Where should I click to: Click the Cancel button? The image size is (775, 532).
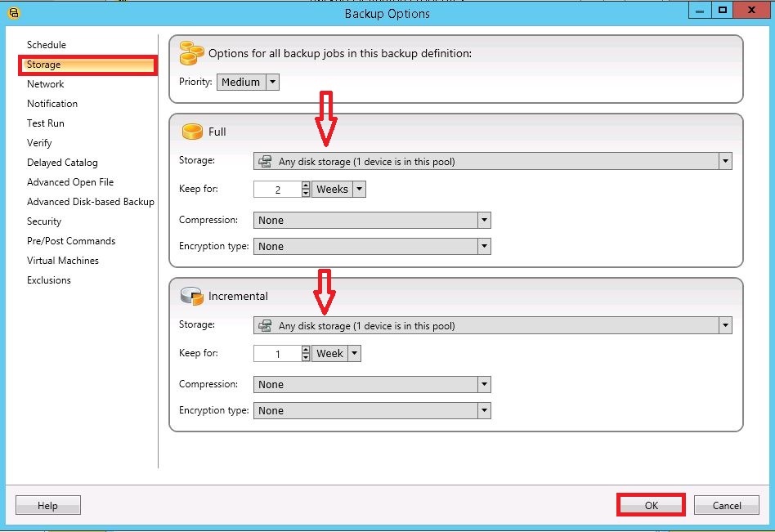point(727,505)
